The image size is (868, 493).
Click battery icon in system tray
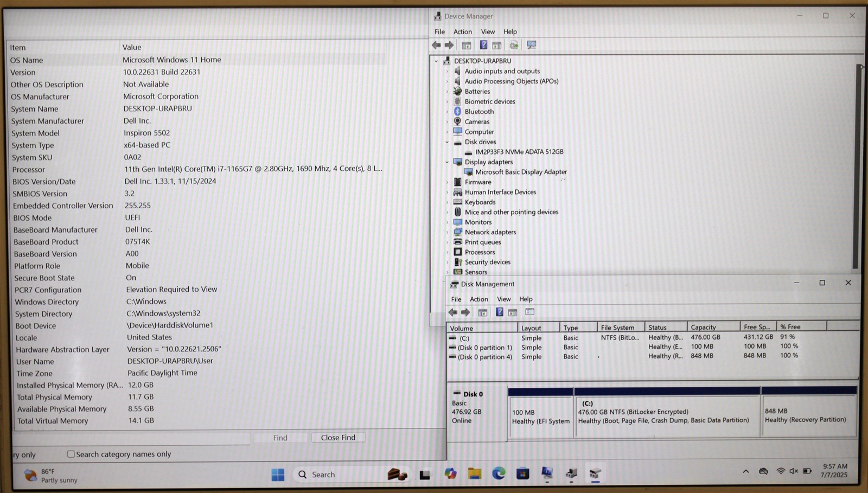[x=807, y=471]
